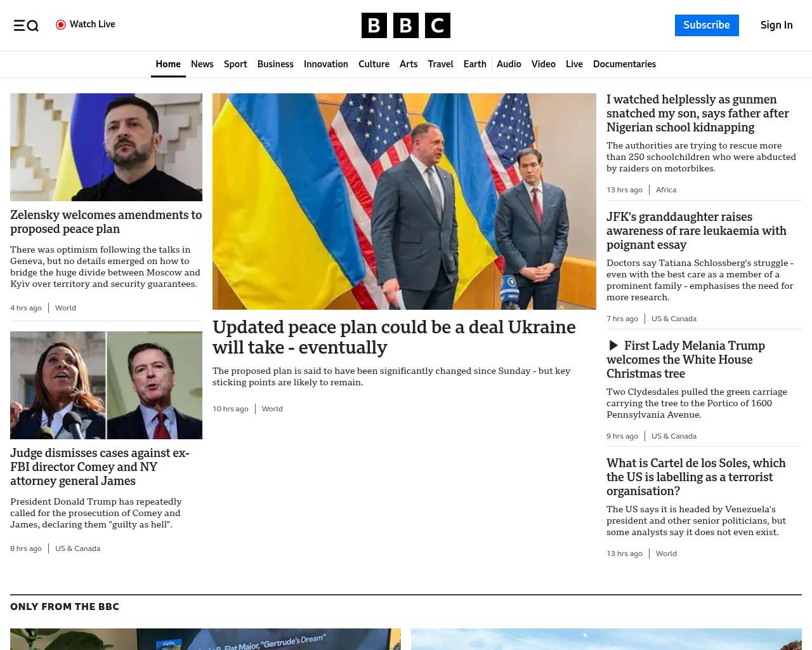Open the Melania Trump Christmas tree headline
812x650 pixels.
point(686,359)
